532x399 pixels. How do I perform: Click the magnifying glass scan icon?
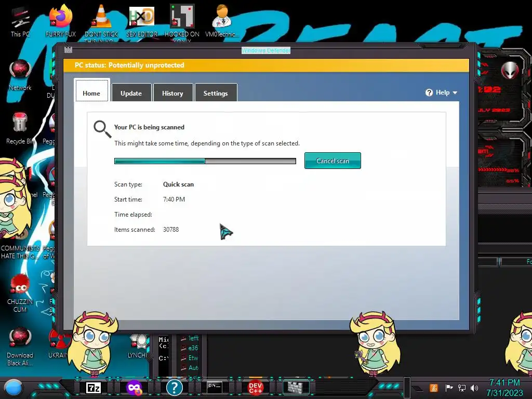pos(102,129)
